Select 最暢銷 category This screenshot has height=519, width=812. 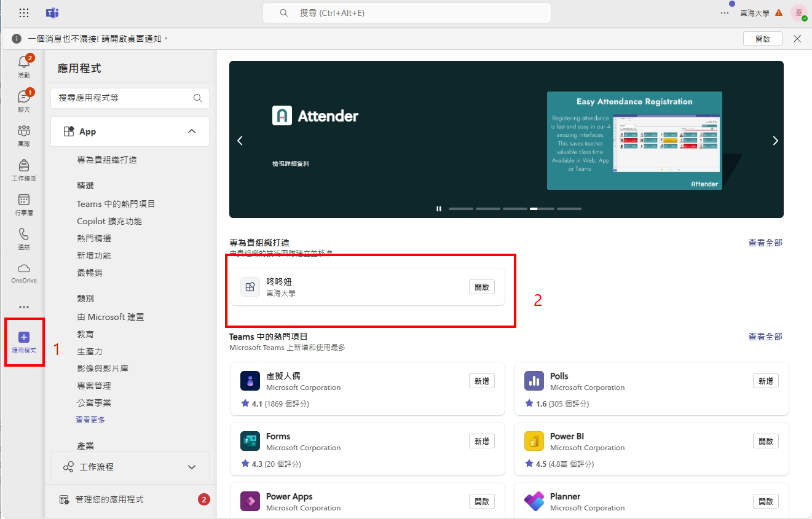pos(90,273)
